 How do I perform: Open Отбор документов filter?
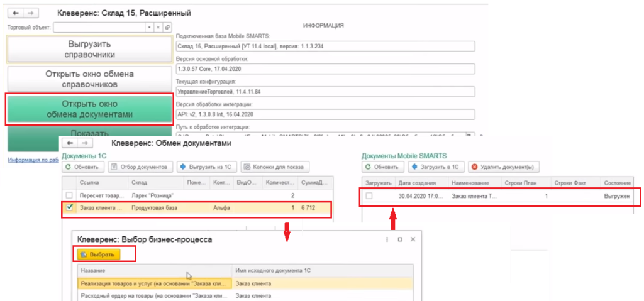click(x=139, y=167)
